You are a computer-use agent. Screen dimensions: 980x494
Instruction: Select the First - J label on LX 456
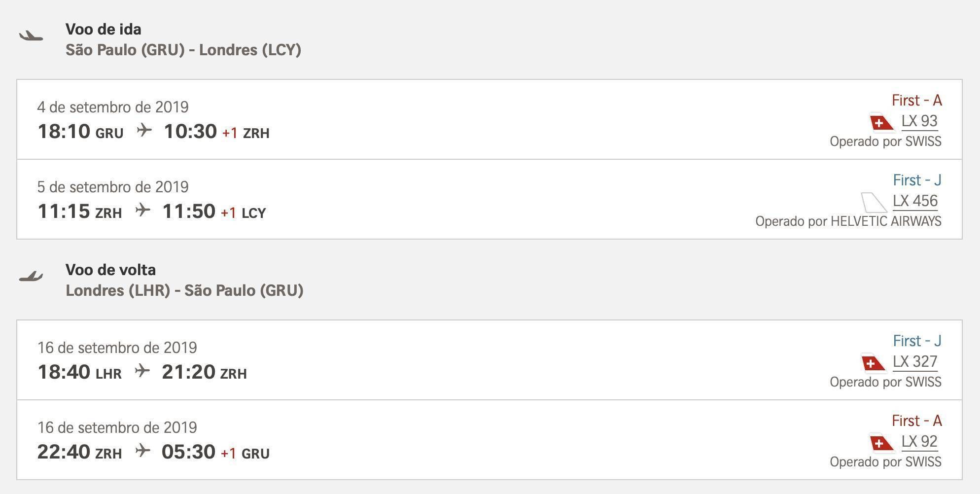(917, 180)
